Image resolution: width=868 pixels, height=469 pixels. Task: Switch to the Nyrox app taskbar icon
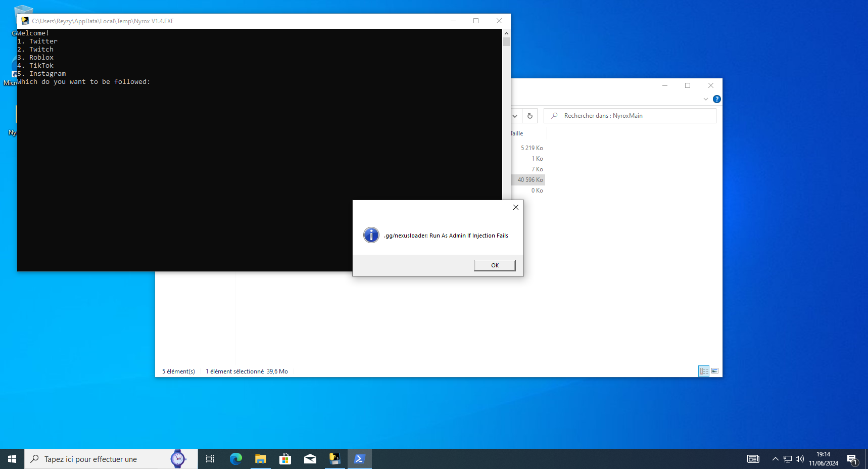pyautogui.click(x=335, y=459)
